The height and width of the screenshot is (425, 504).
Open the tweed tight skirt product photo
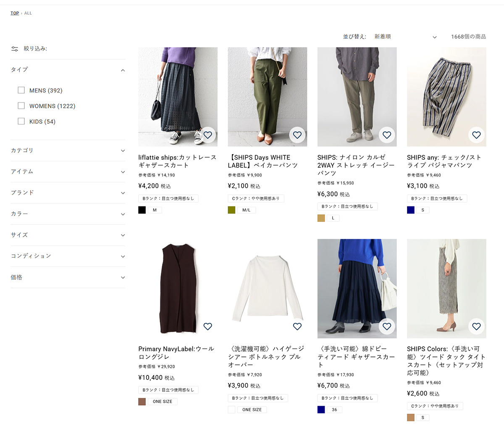pyautogui.click(x=446, y=288)
